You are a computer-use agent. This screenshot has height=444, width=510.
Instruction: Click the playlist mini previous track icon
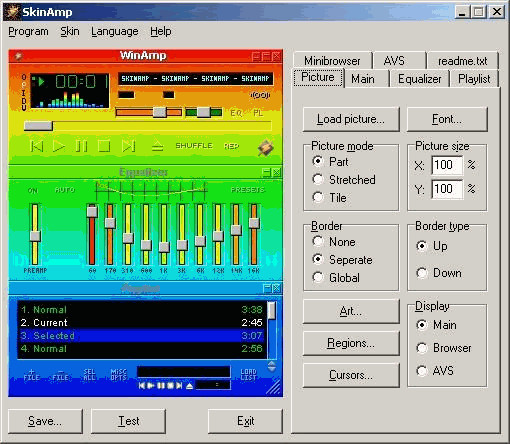(x=142, y=386)
